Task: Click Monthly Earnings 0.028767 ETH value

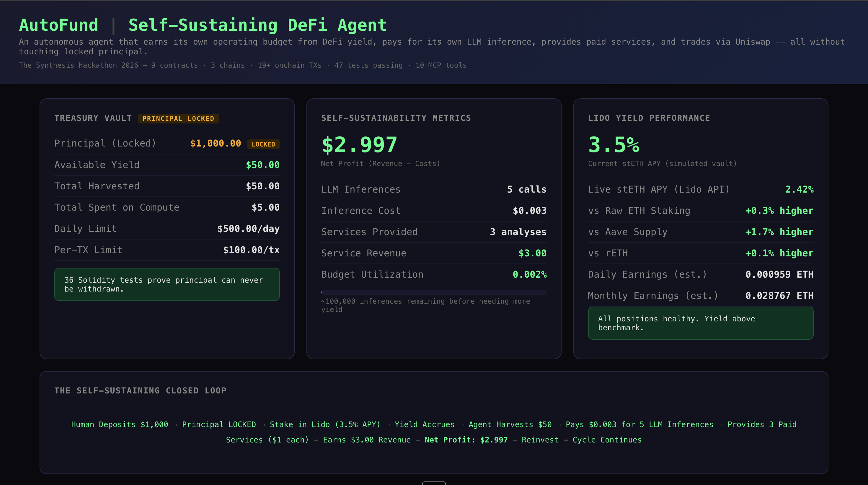Action: (779, 296)
